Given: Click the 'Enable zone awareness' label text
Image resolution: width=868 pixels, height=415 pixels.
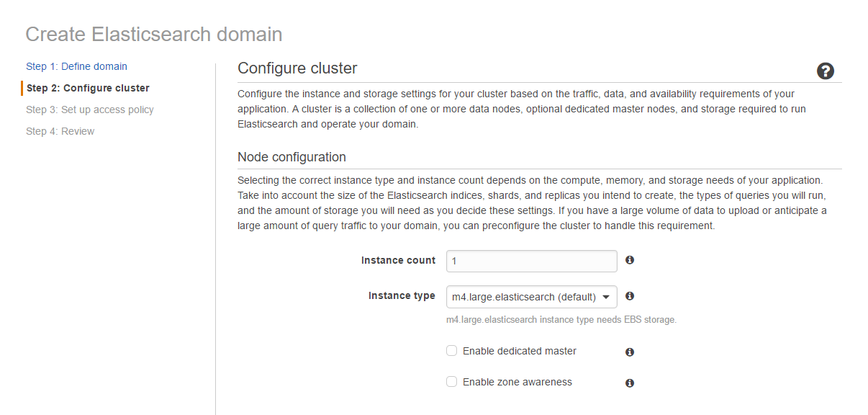Looking at the screenshot, I should (517, 382).
